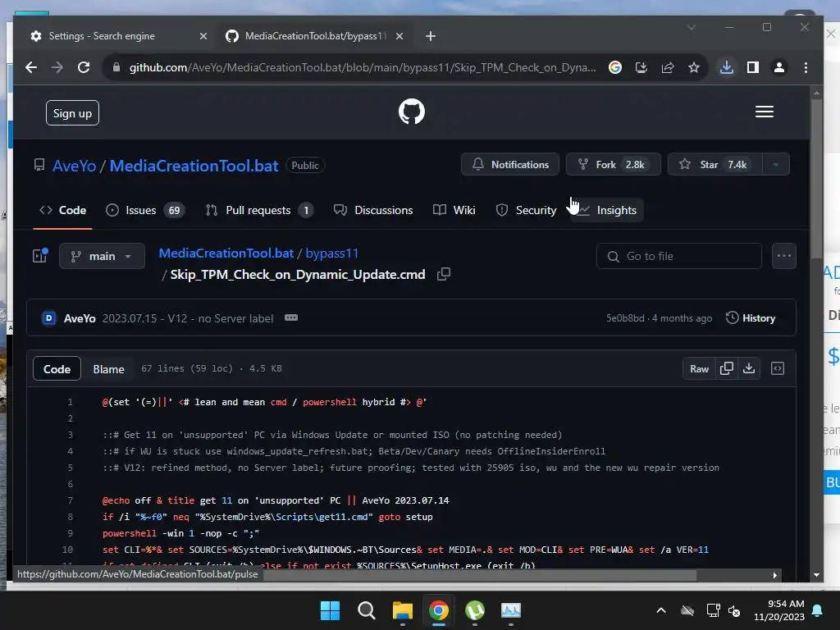The width and height of the screenshot is (840, 630).
Task: Switch to Blame view
Action: click(109, 369)
